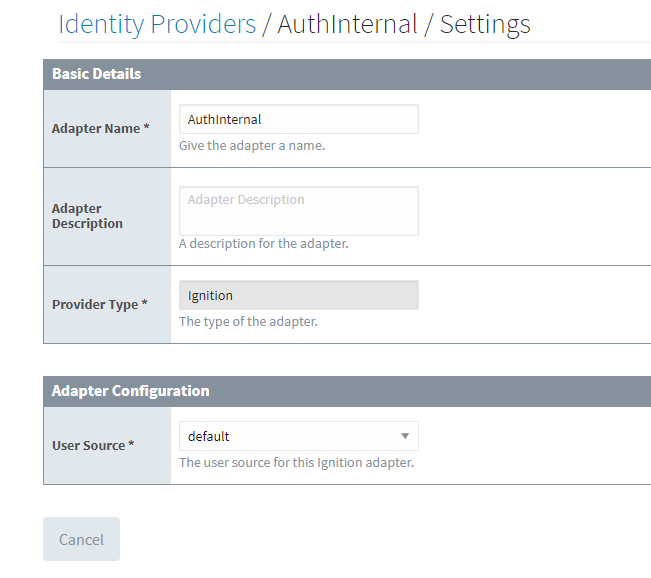Click the arrow on the User Source dropdown
The height and width of the screenshot is (578, 651).
point(405,436)
